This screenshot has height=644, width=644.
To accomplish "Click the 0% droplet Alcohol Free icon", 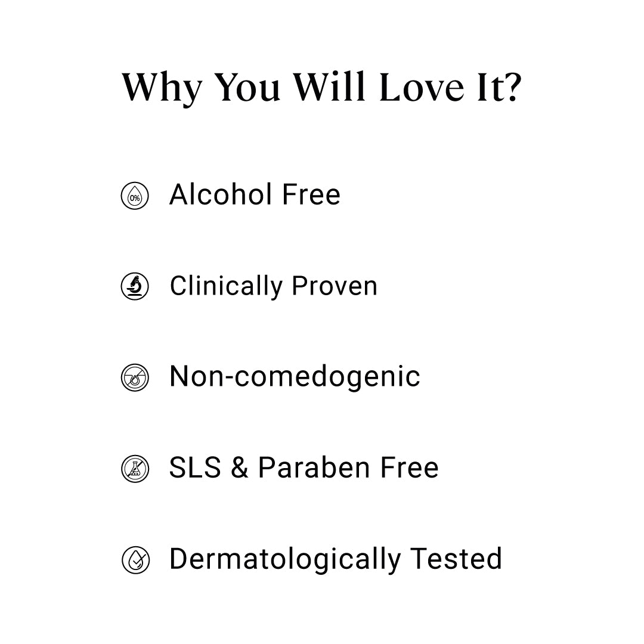I will coord(135,196).
